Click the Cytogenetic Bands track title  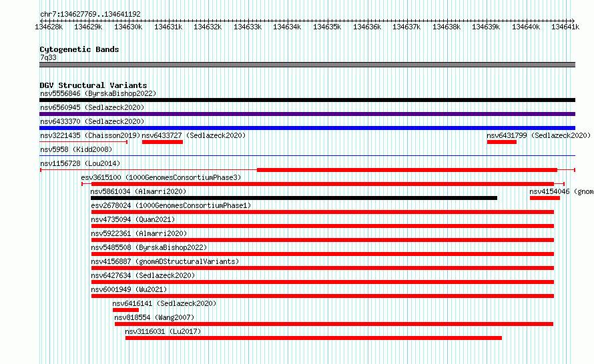tap(79, 49)
